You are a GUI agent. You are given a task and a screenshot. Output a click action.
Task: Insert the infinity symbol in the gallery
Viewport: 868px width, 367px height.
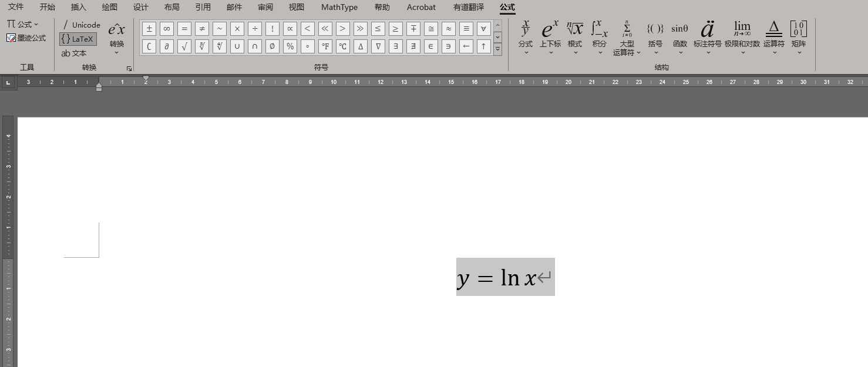click(166, 28)
